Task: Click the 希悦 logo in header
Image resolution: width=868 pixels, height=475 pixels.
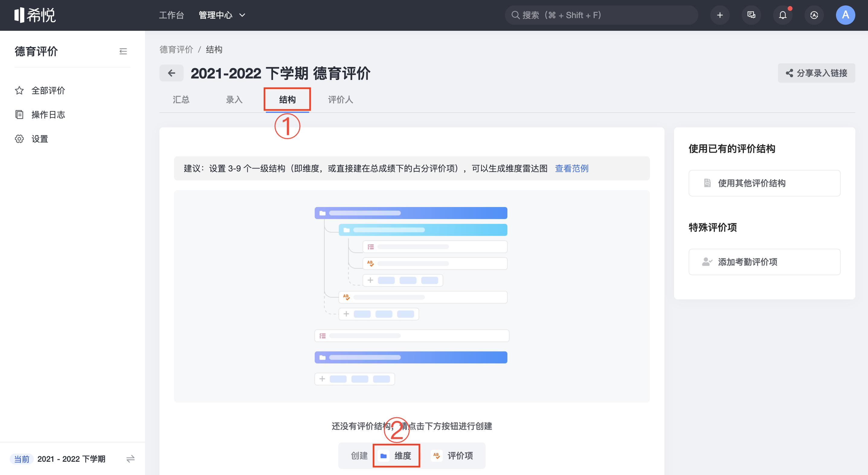Action: (x=35, y=15)
